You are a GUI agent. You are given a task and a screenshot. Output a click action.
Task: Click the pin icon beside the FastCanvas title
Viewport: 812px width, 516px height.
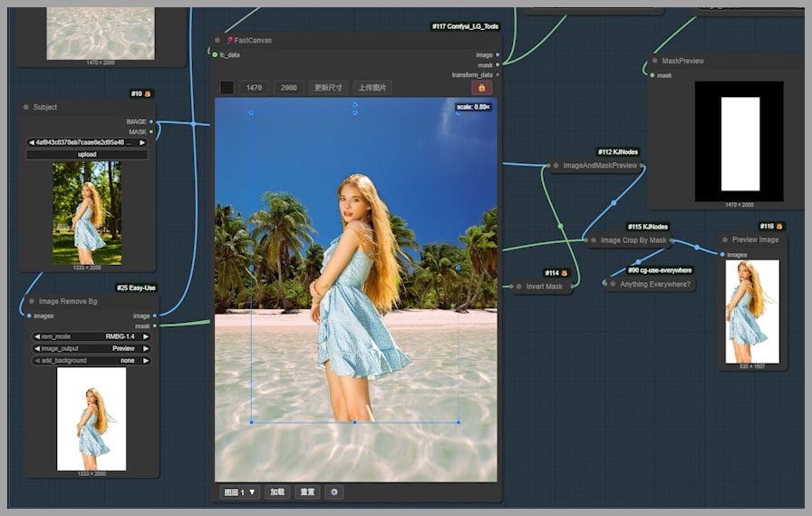(229, 40)
